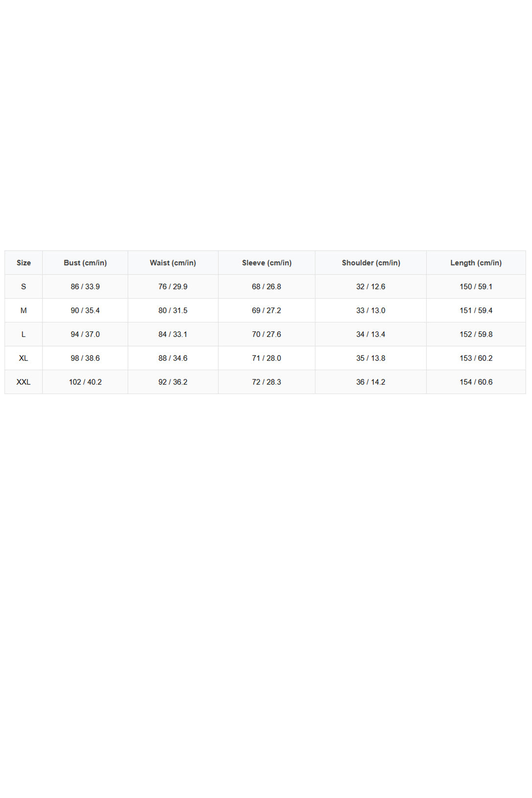
Task: Select the L size row label
Action: (23, 334)
